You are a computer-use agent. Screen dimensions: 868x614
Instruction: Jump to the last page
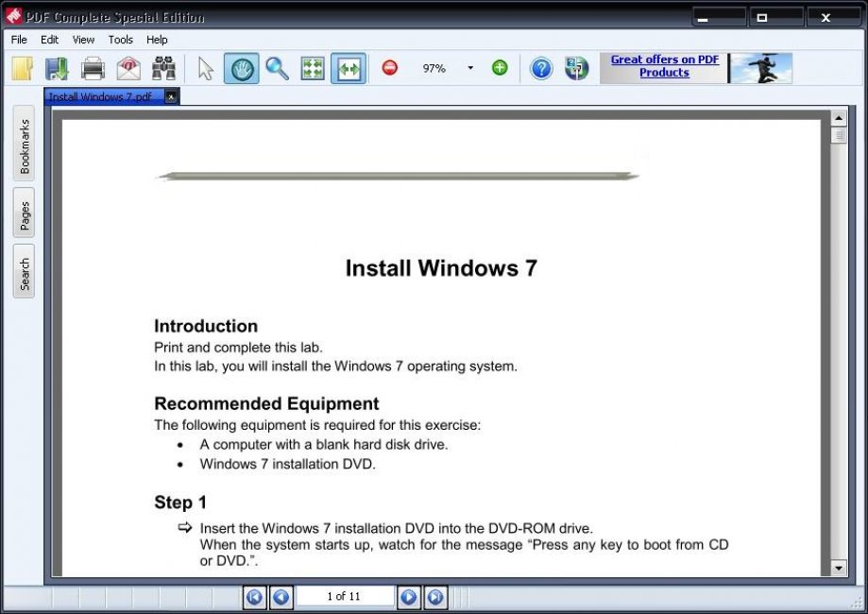point(435,597)
